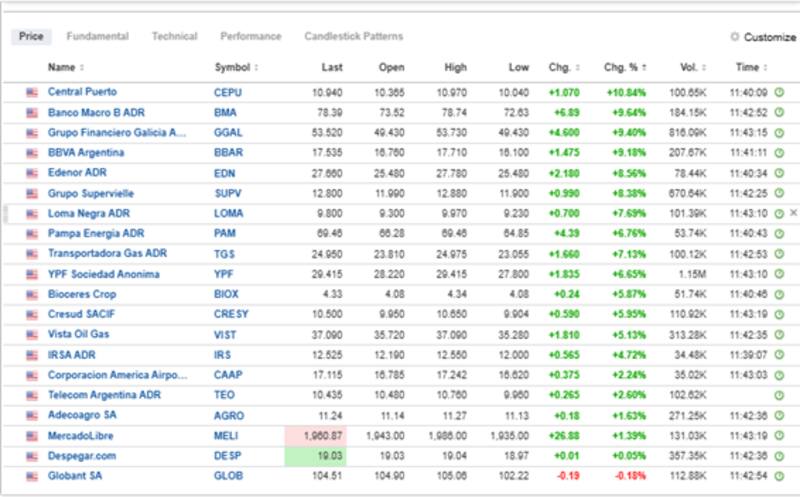
Task: Click the green highlighted DESP last price cell
Action: [x=315, y=456]
